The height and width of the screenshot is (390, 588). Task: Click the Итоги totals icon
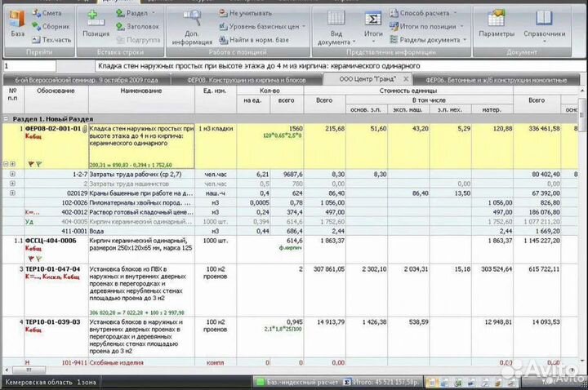pos(374,24)
